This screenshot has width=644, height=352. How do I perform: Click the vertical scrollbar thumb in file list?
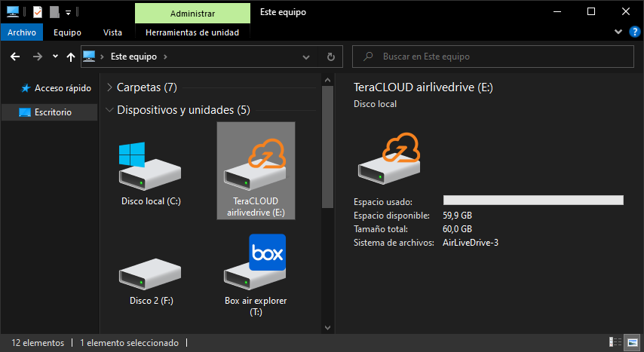point(327,147)
